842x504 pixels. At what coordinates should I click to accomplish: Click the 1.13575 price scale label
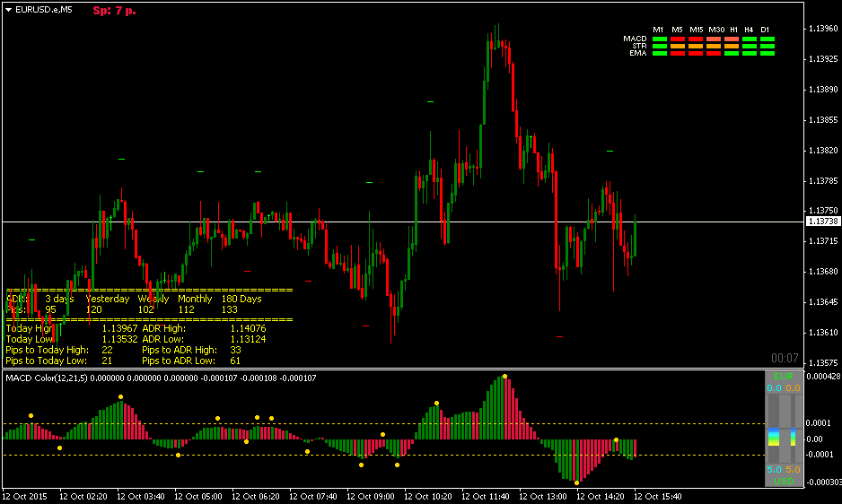823,363
